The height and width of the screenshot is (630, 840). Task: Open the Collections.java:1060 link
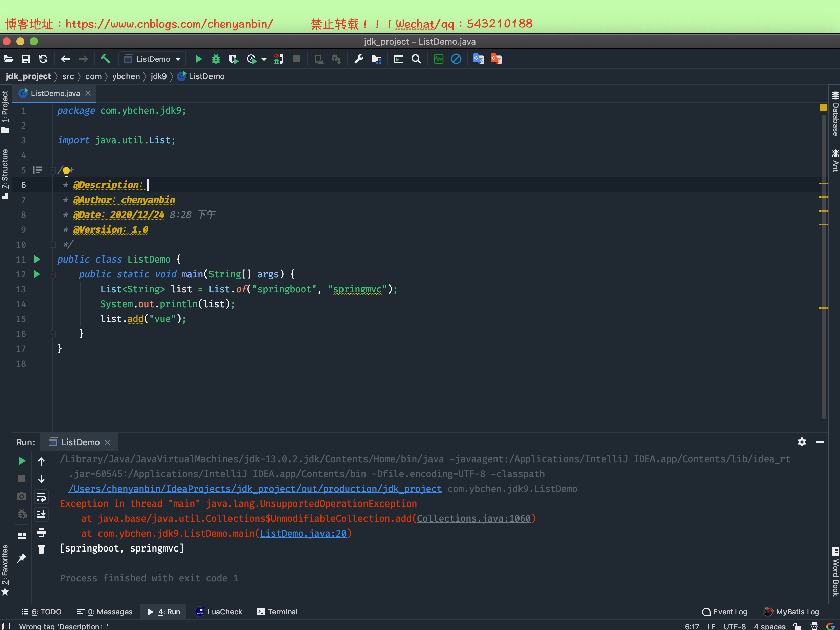click(473, 518)
